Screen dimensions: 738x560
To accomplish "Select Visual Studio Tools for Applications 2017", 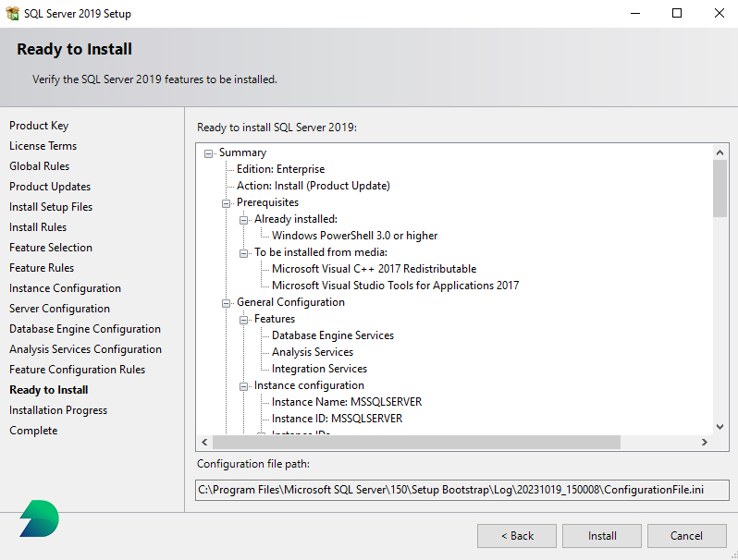I will point(396,286).
